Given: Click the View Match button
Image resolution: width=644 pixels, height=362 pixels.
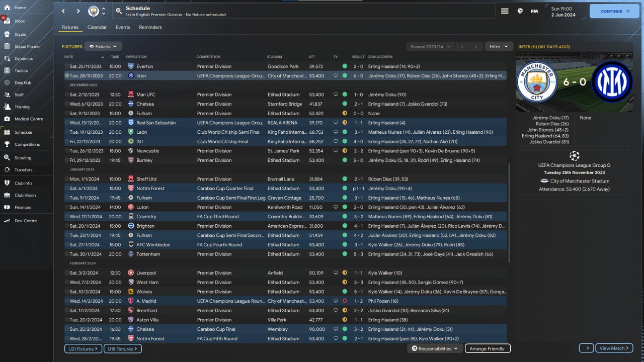Looking at the screenshot, I should (614, 348).
